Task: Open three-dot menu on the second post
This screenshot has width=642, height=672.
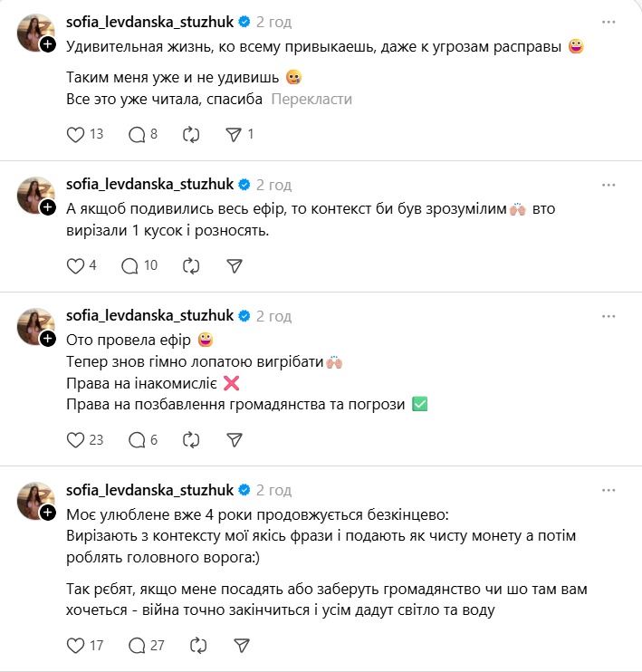Action: [610, 185]
